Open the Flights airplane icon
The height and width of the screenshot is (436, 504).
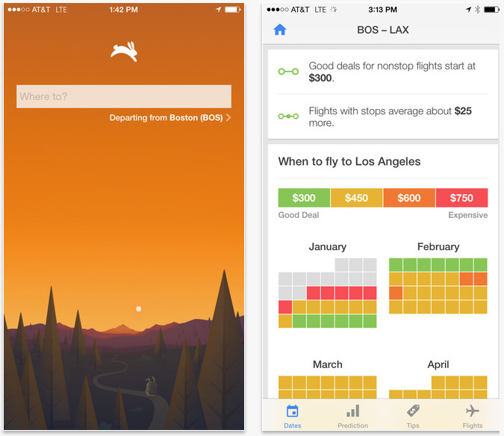(472, 411)
